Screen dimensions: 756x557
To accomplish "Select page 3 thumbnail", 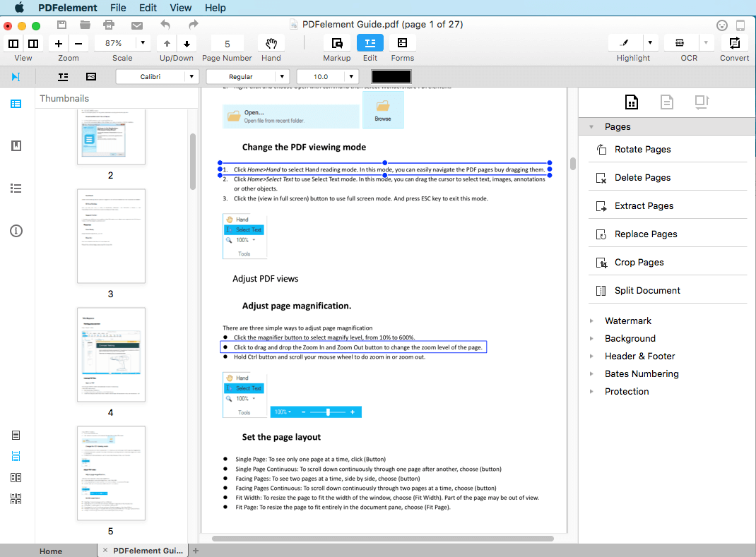I will tap(111, 236).
